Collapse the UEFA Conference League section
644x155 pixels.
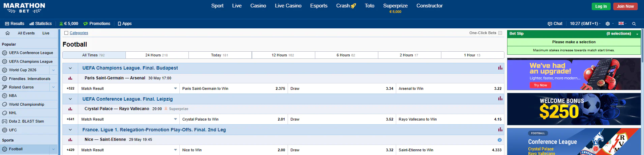click(70, 99)
